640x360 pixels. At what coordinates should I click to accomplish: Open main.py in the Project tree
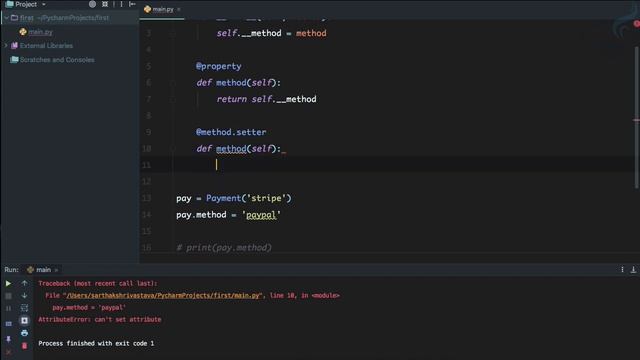40,32
